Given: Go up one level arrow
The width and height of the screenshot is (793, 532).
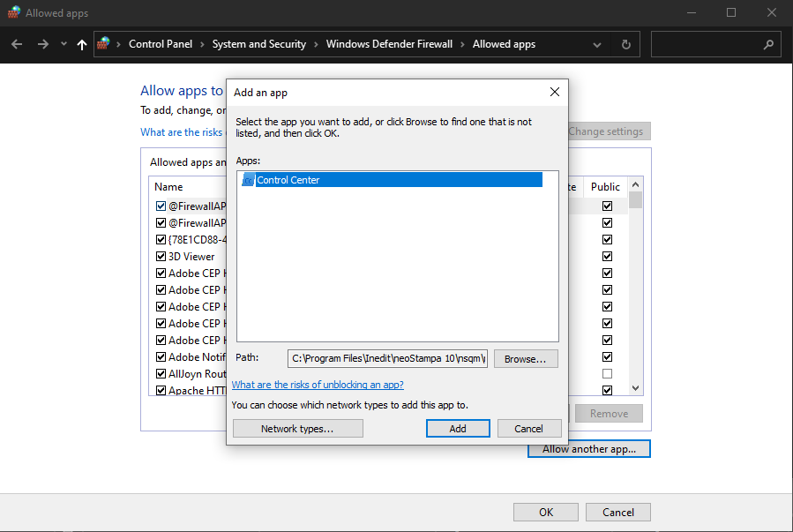Looking at the screenshot, I should pyautogui.click(x=81, y=44).
